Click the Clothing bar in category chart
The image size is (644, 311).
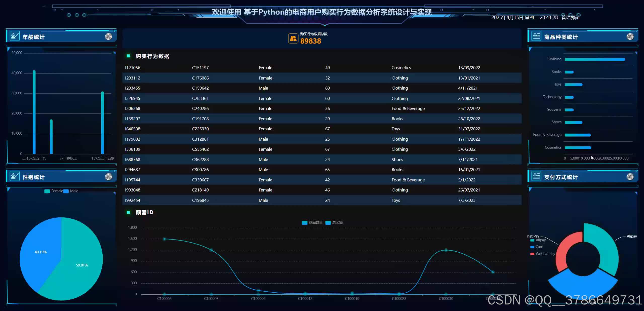(595, 60)
